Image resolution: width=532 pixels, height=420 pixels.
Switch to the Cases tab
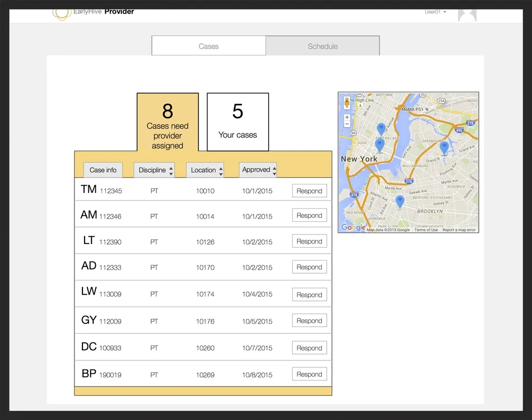tap(209, 46)
